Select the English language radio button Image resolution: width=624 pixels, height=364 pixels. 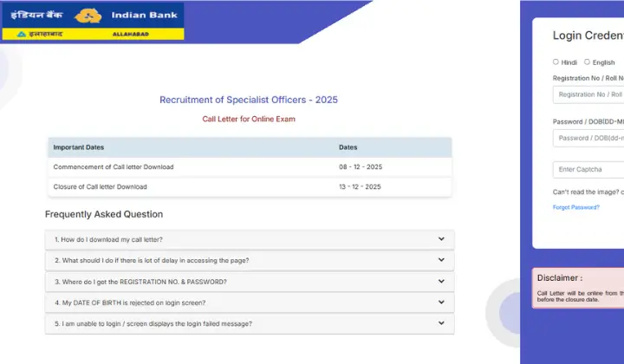pyautogui.click(x=588, y=62)
